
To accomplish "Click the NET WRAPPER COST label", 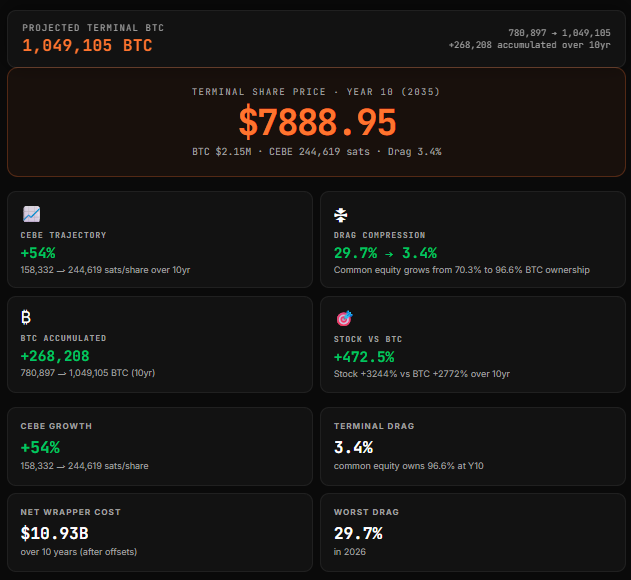I will pos(70,512).
